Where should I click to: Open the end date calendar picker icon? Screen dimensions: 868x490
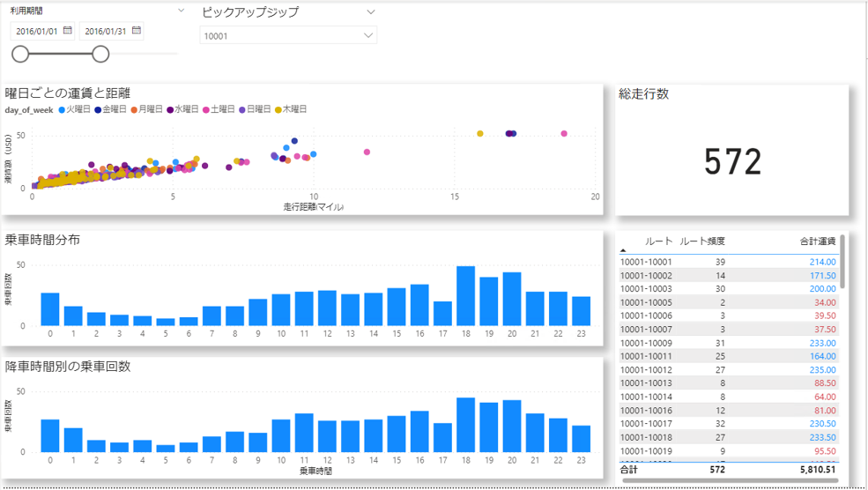pyautogui.click(x=137, y=31)
